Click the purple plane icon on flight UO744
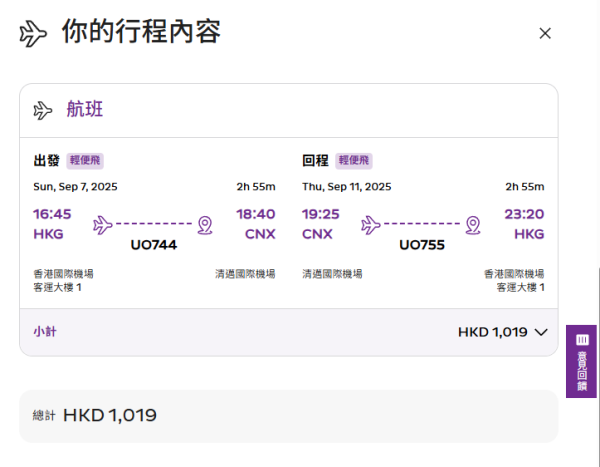The width and height of the screenshot is (600, 467). pyautogui.click(x=103, y=225)
